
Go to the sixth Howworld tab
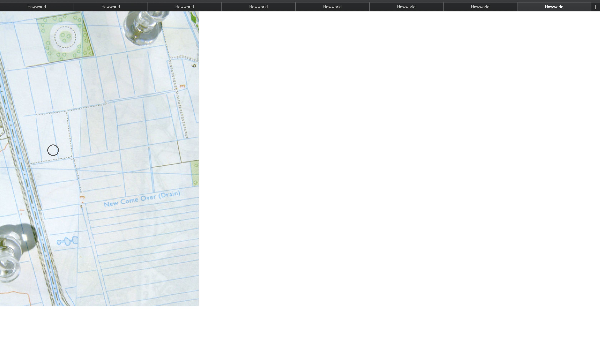[x=406, y=7]
